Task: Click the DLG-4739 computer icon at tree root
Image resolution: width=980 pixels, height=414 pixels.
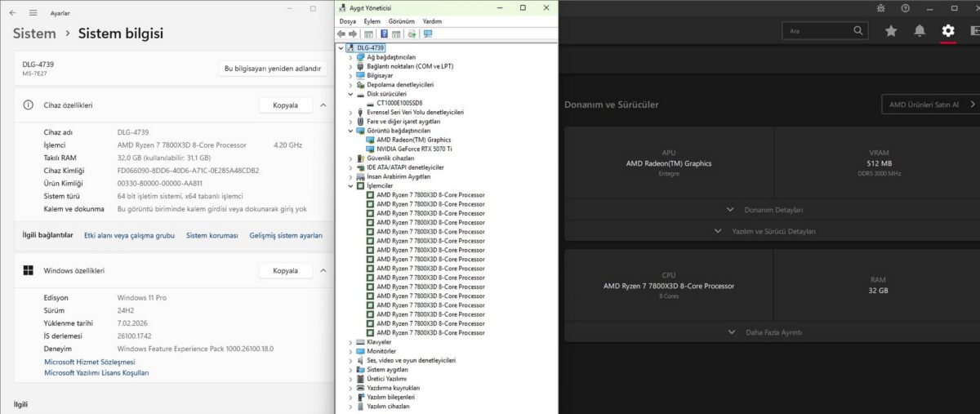Action: pyautogui.click(x=350, y=47)
